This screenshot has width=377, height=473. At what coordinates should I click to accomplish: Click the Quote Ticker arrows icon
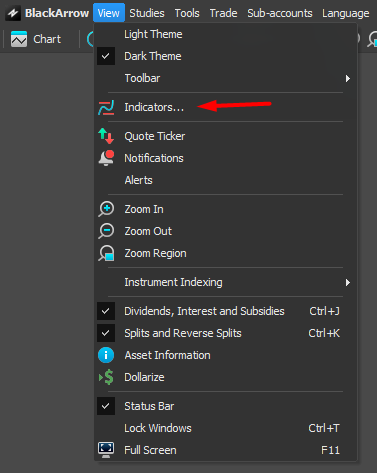tap(106, 136)
